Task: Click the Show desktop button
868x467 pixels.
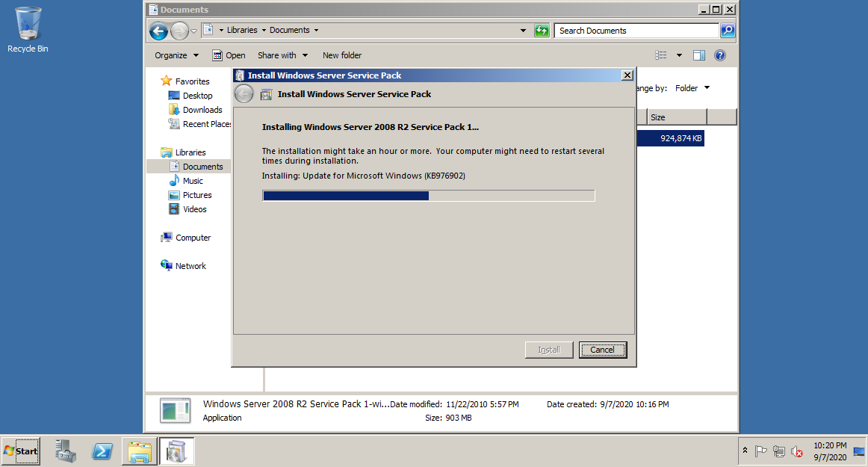Action: (858, 451)
